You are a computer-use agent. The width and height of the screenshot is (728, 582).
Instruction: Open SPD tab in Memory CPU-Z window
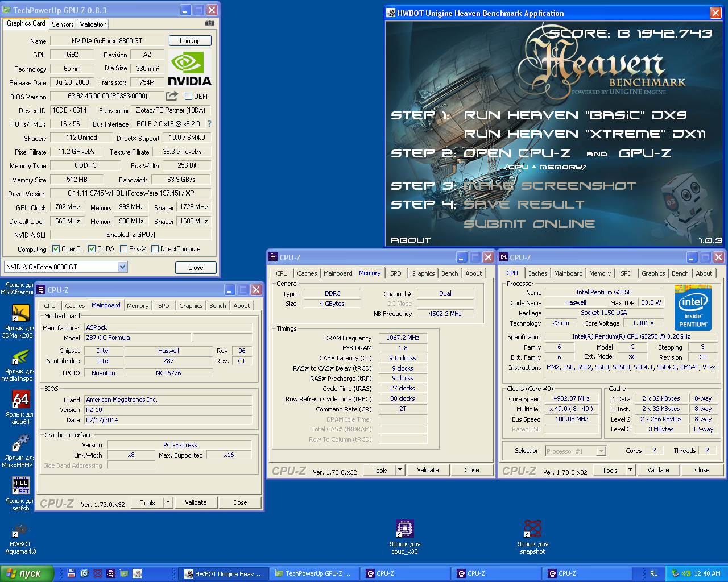point(396,273)
